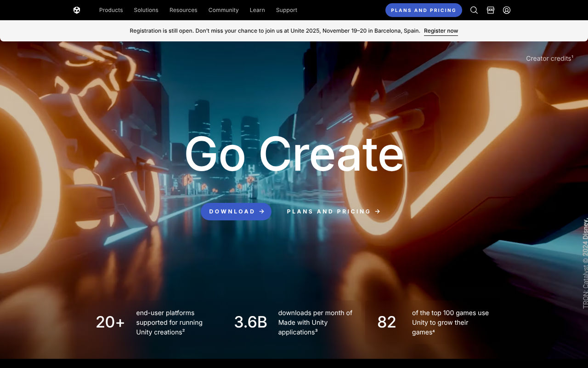This screenshot has width=588, height=368.
Task: Click the Unity logo icon
Action: pyautogui.click(x=76, y=10)
